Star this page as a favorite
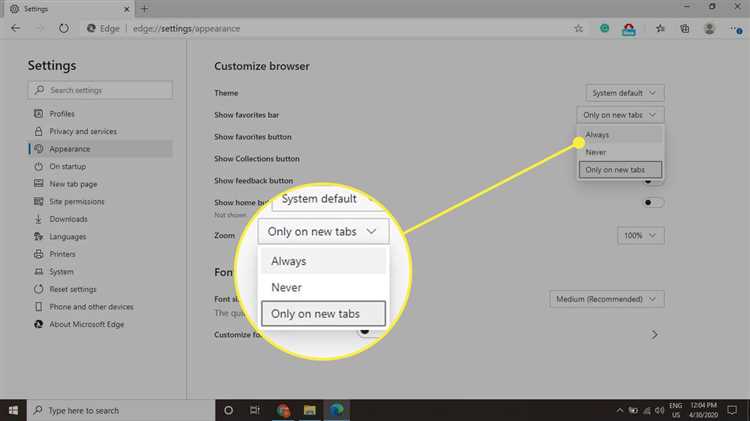750x421 pixels. pyautogui.click(x=579, y=29)
